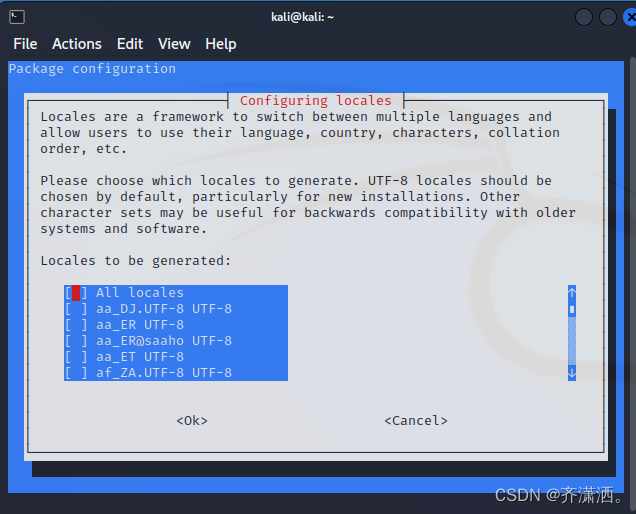
Task: Maximize the terminal window
Action: point(608,17)
